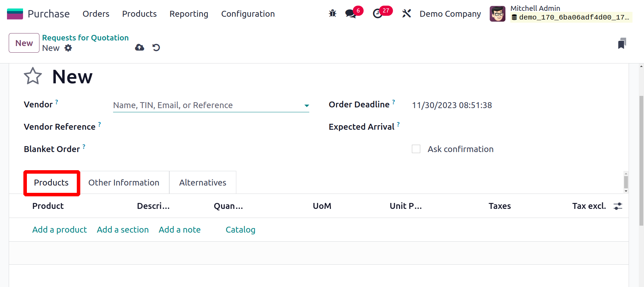Click the wrench and screwdriver tools icon
The width and height of the screenshot is (644, 287).
(x=407, y=14)
